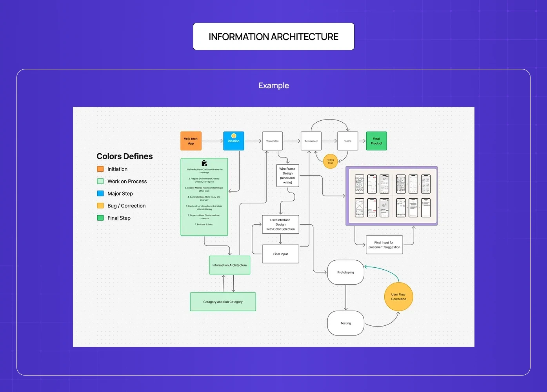
Task: Click the first phone wireframe thumbnail
Action: click(359, 184)
